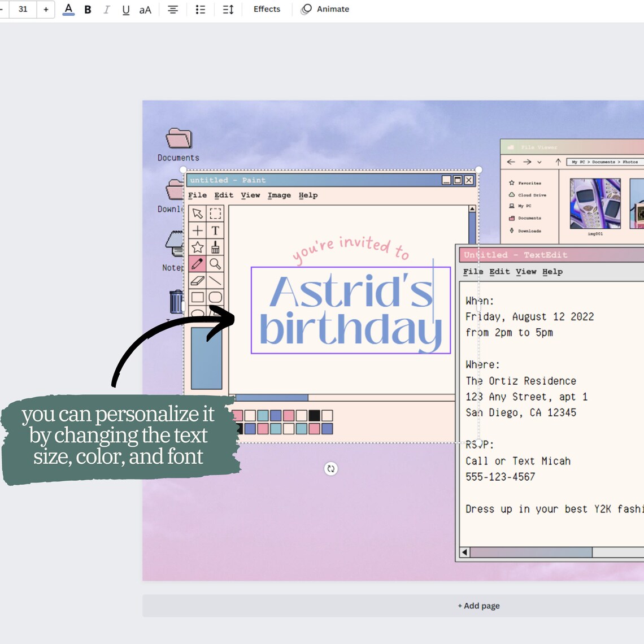Expand the navigation history chevron in File Viewer

pos(541,162)
